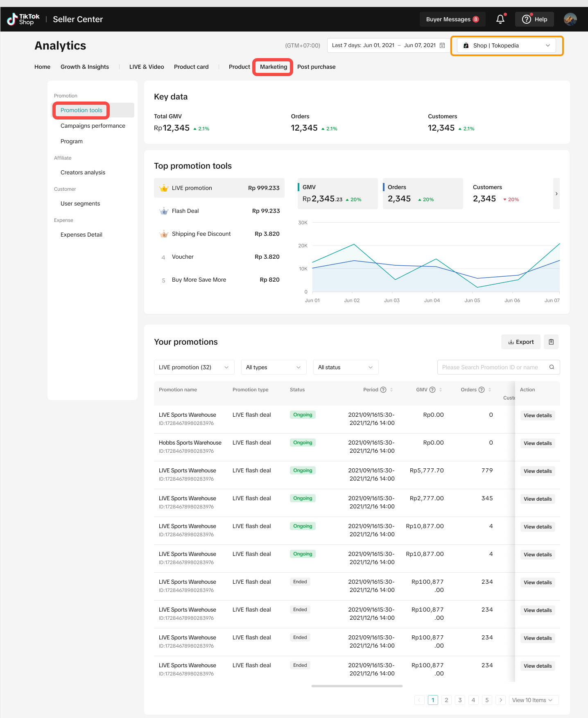Screen dimensions: 588x718
Task: Click the Export button
Action: 521,342
